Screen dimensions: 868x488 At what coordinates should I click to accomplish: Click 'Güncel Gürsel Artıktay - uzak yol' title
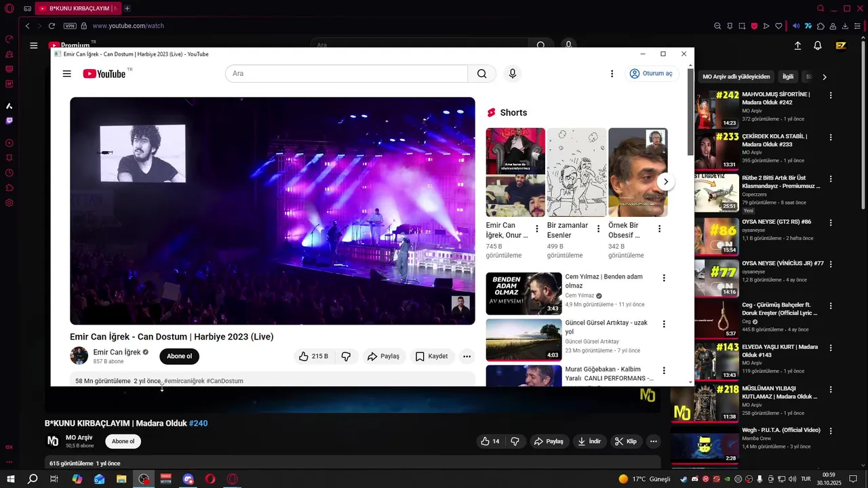tap(606, 327)
